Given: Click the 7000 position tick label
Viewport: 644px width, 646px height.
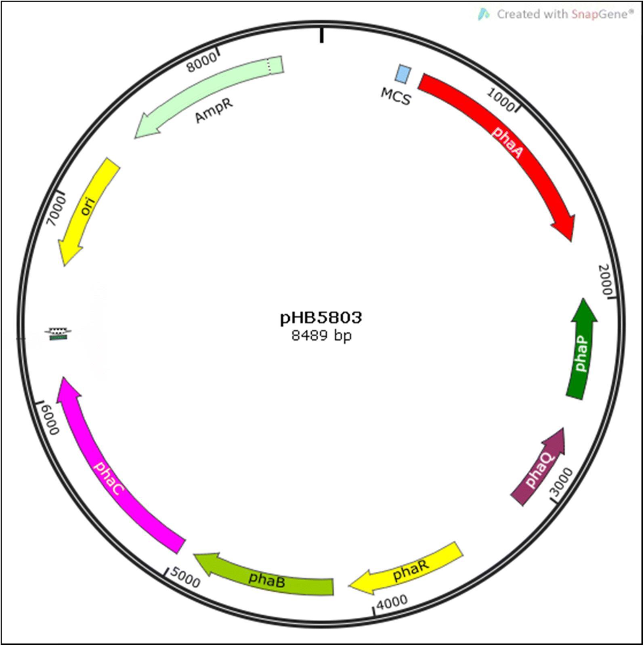Looking at the screenshot, I should (56, 211).
